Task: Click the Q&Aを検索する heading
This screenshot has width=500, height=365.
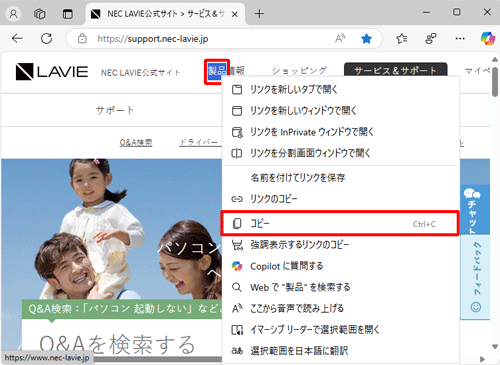Action: 117,345
